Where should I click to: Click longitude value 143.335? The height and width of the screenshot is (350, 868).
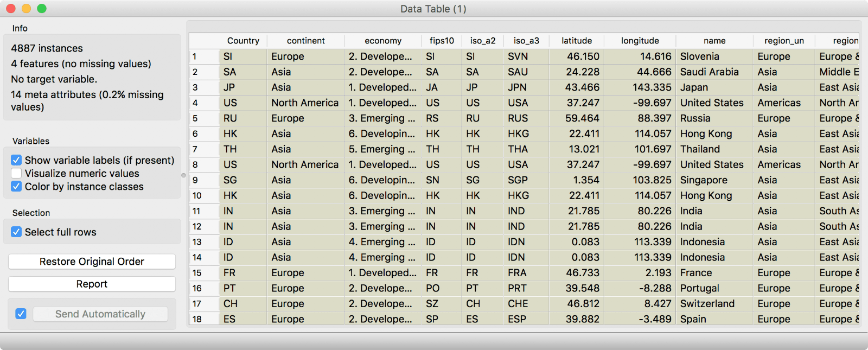640,87
